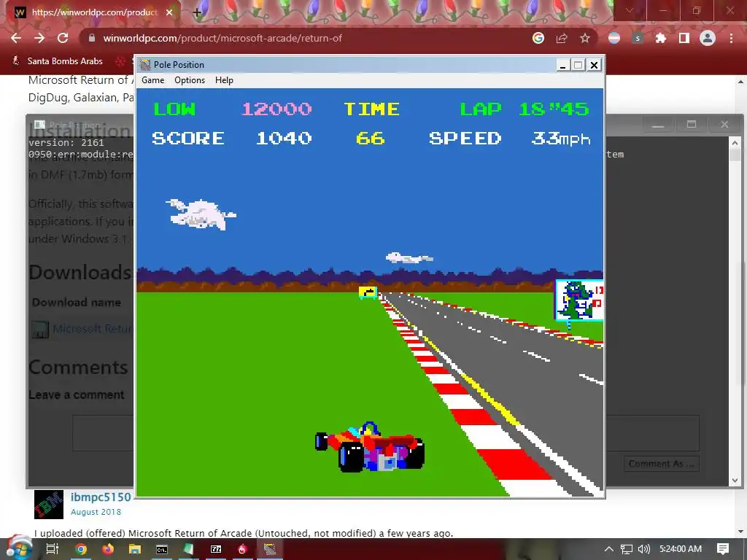Click the gray S extension icon
This screenshot has height=560, width=747.
click(x=638, y=39)
